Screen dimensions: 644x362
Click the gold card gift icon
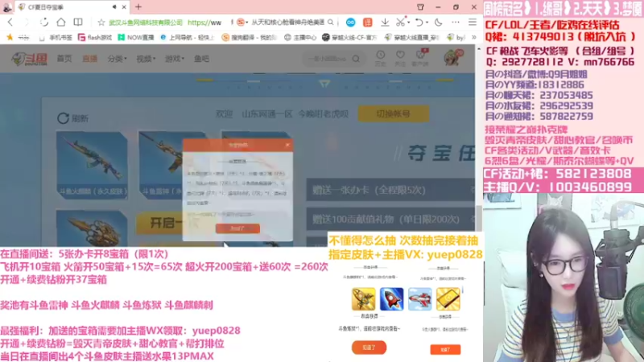tap(448, 298)
